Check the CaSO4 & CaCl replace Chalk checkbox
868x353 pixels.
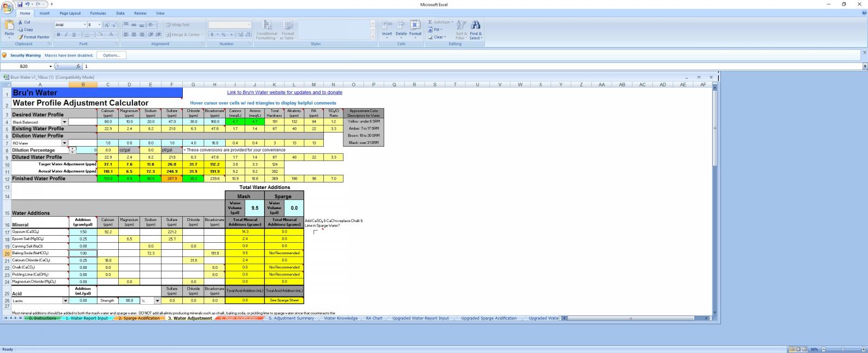pyautogui.click(x=316, y=232)
